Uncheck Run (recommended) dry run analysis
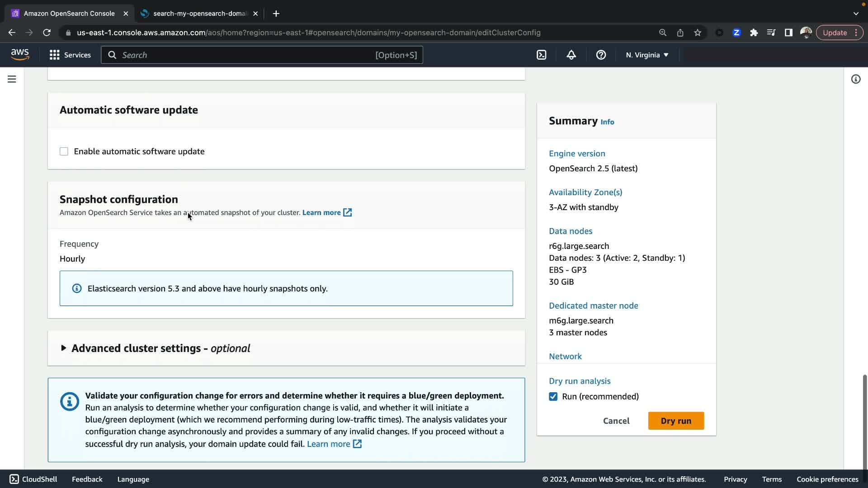The width and height of the screenshot is (868, 488). [553, 396]
